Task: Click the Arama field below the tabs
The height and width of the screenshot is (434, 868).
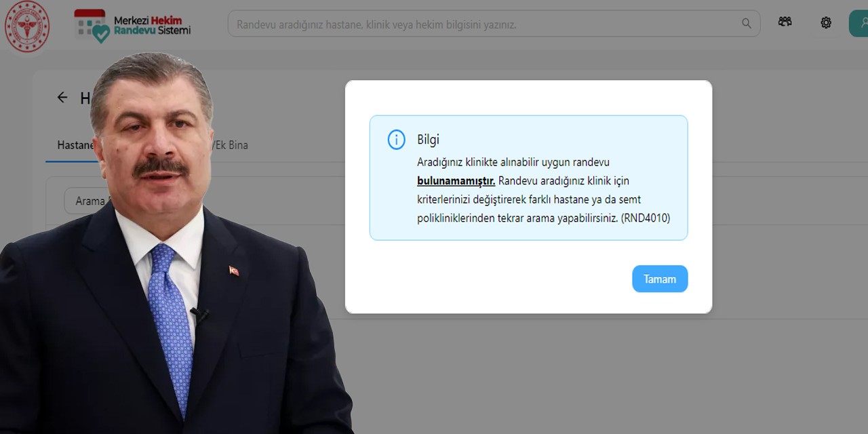Action: (x=92, y=201)
